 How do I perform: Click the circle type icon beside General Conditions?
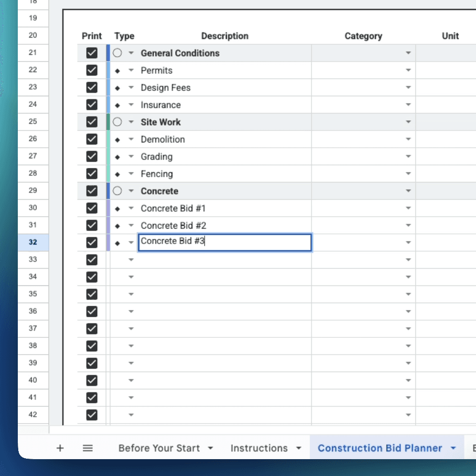(117, 53)
